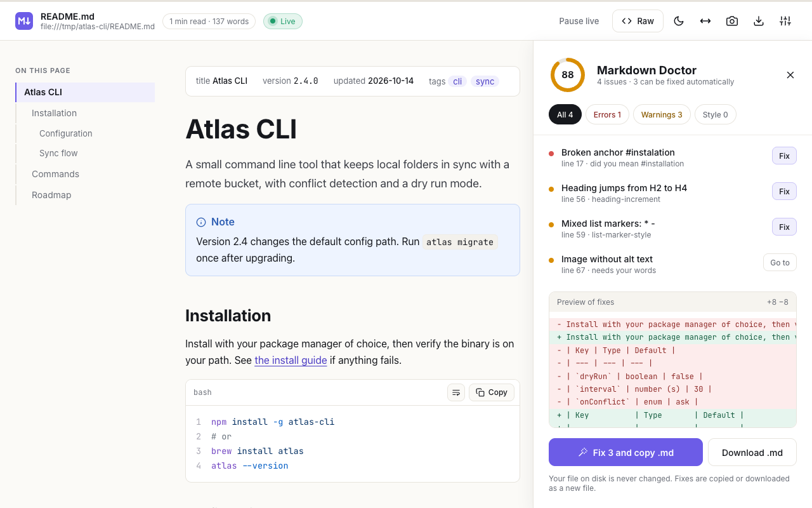
Task: Filter issues by Warnings 3
Action: pyautogui.click(x=662, y=114)
